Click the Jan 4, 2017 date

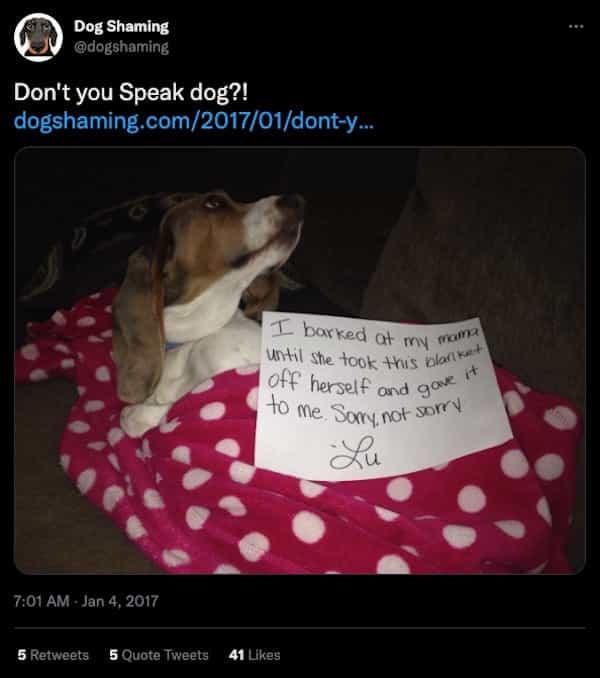120,601
